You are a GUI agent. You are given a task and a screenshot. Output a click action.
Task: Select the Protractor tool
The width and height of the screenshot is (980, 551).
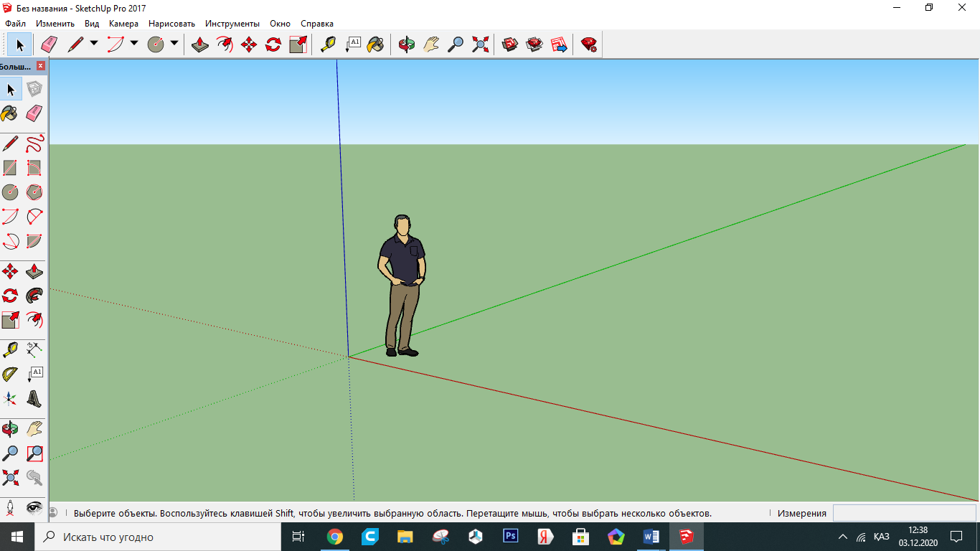click(x=10, y=374)
